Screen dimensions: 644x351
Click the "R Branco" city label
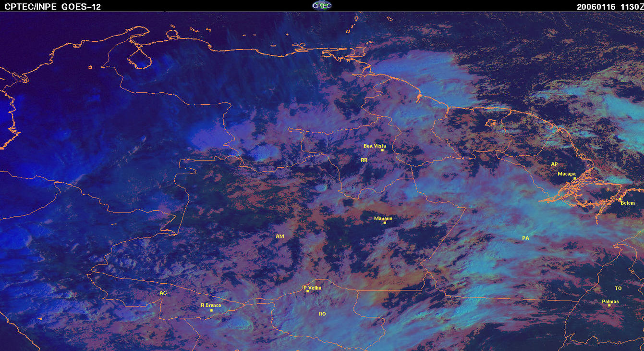click(211, 305)
